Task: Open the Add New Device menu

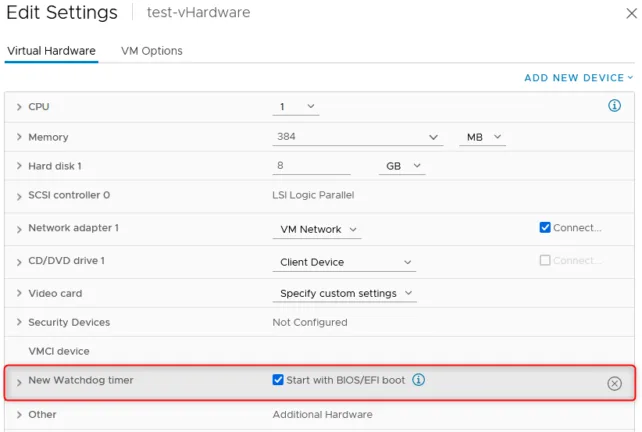Action: point(579,78)
